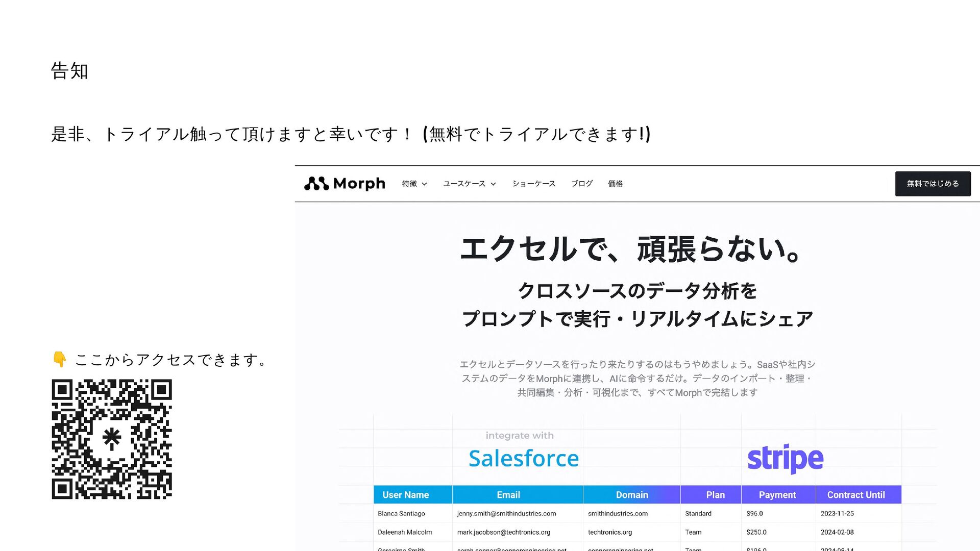The image size is (980, 551).
Task: Click the stripe logo
Action: (x=786, y=458)
